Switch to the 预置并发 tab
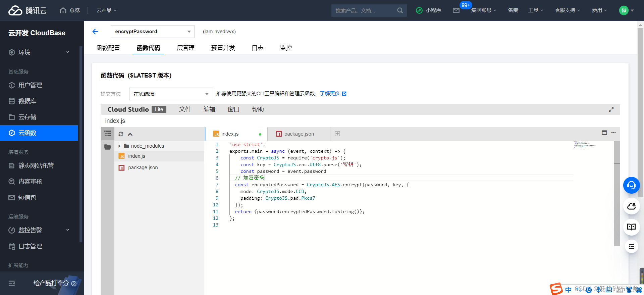This screenshot has height=295, width=644. point(223,48)
